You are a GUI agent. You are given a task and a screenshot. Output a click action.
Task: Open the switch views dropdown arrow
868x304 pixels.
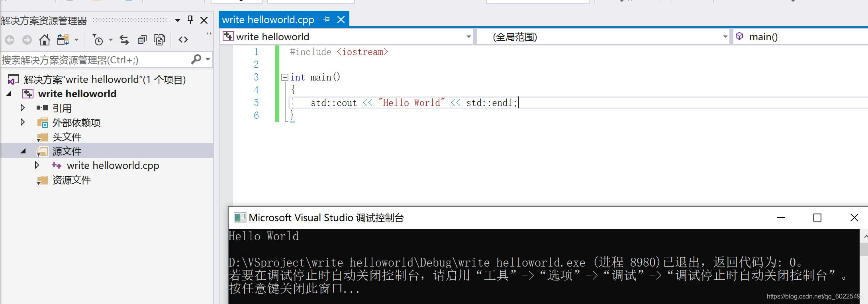coord(76,40)
